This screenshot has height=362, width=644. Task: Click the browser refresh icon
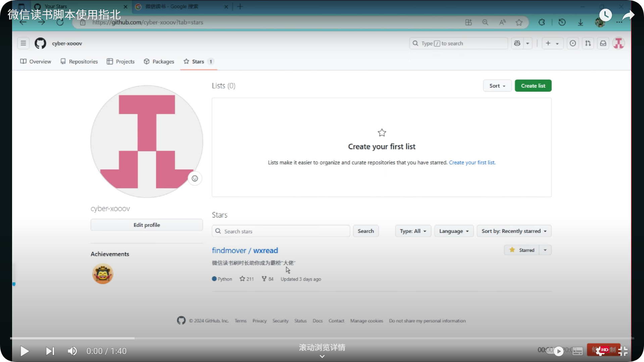click(60, 22)
